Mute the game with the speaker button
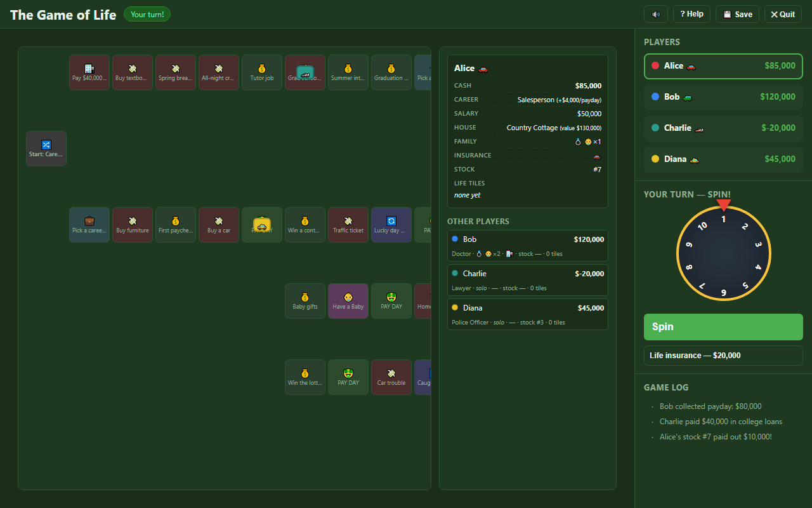Image resolution: width=812 pixels, height=508 pixels. [656, 14]
